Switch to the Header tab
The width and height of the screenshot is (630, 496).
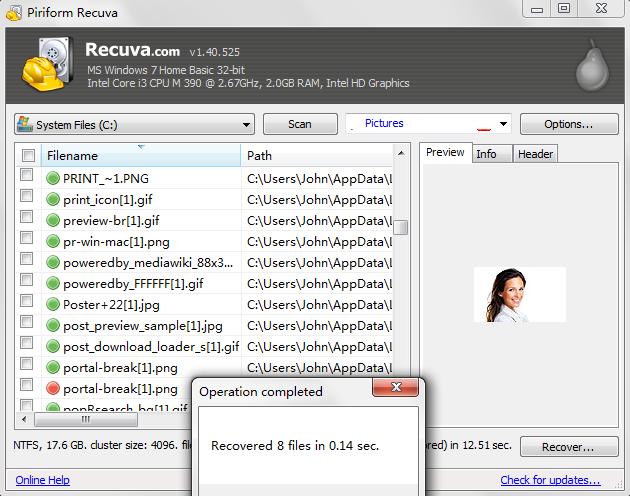[x=535, y=154]
